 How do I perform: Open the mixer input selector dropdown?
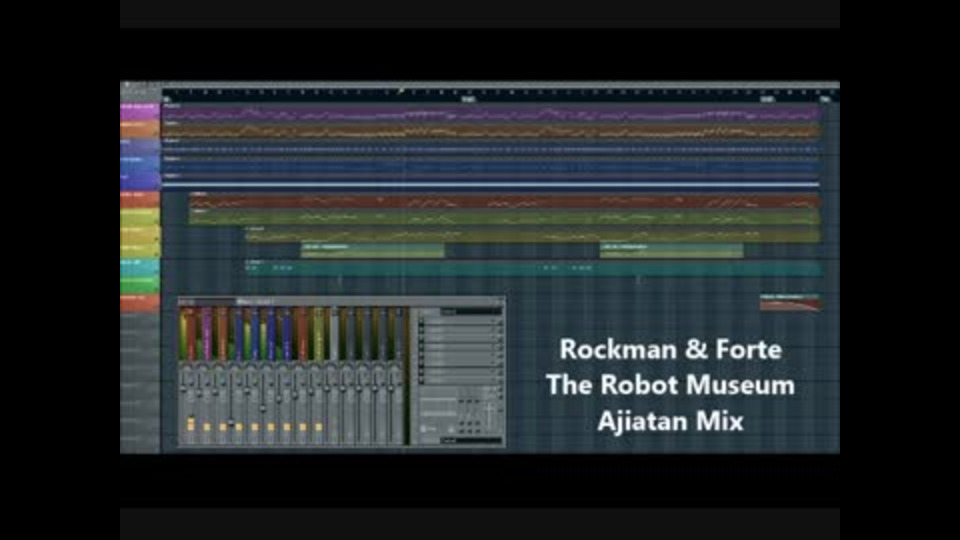pos(471,312)
